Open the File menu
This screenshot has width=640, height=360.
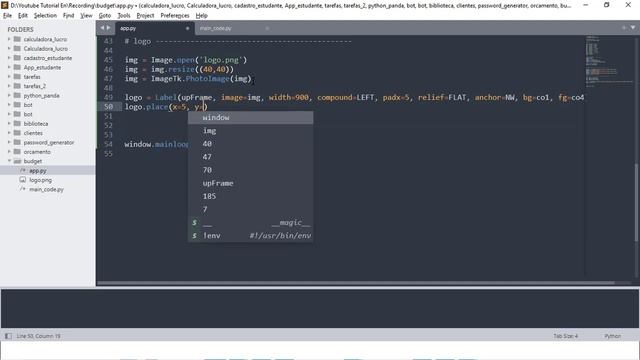pos(7,16)
